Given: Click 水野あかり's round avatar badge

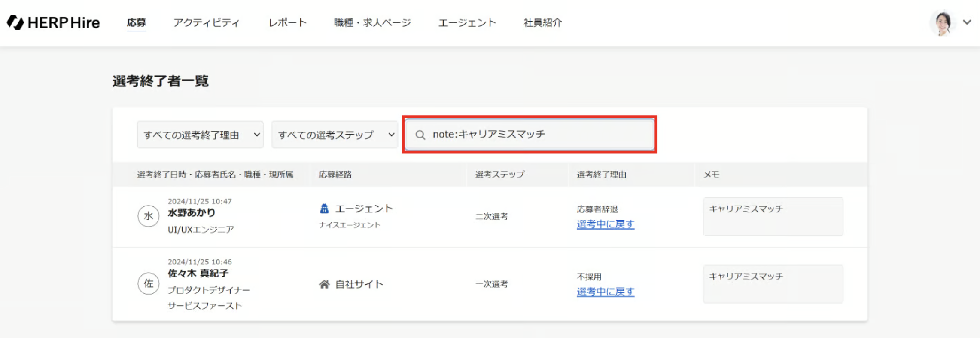Looking at the screenshot, I should pos(148,216).
